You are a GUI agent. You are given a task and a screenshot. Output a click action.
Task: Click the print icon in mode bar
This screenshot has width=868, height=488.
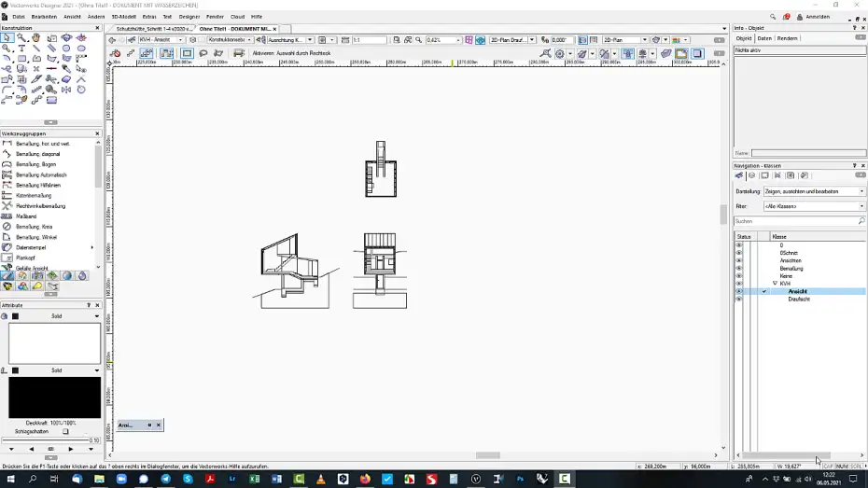point(239,53)
